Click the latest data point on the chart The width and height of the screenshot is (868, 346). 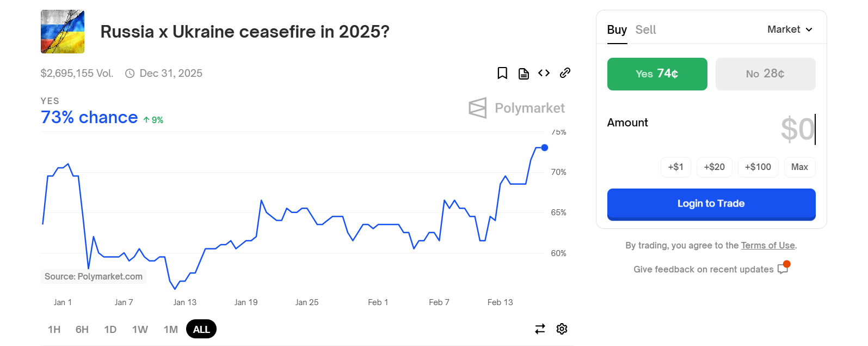(544, 148)
